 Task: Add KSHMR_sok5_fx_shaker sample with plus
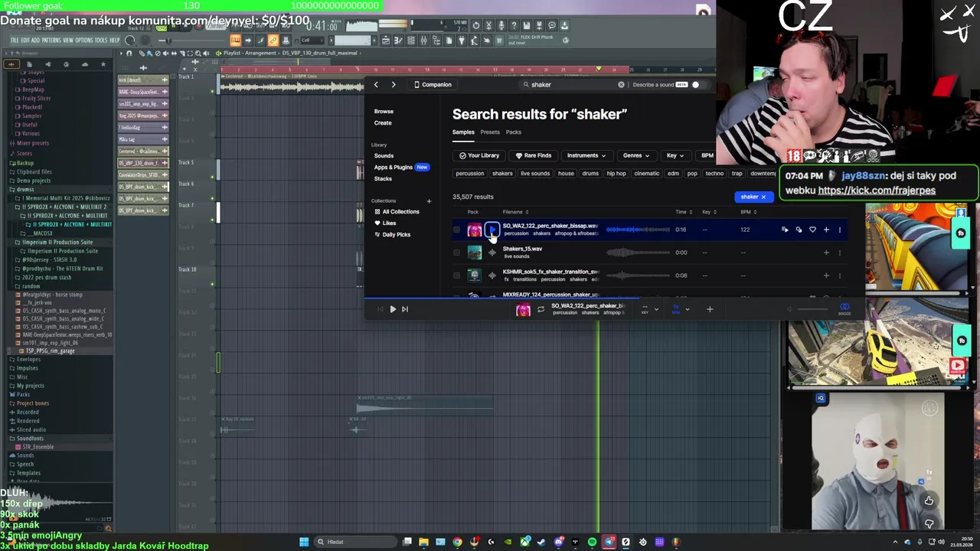point(826,275)
